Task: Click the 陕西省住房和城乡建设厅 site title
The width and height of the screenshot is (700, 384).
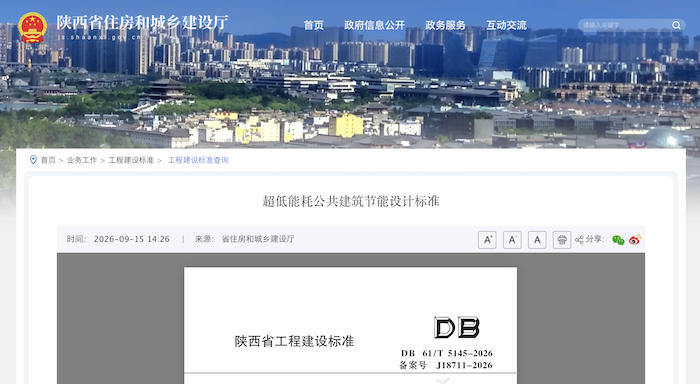Action: (142, 22)
